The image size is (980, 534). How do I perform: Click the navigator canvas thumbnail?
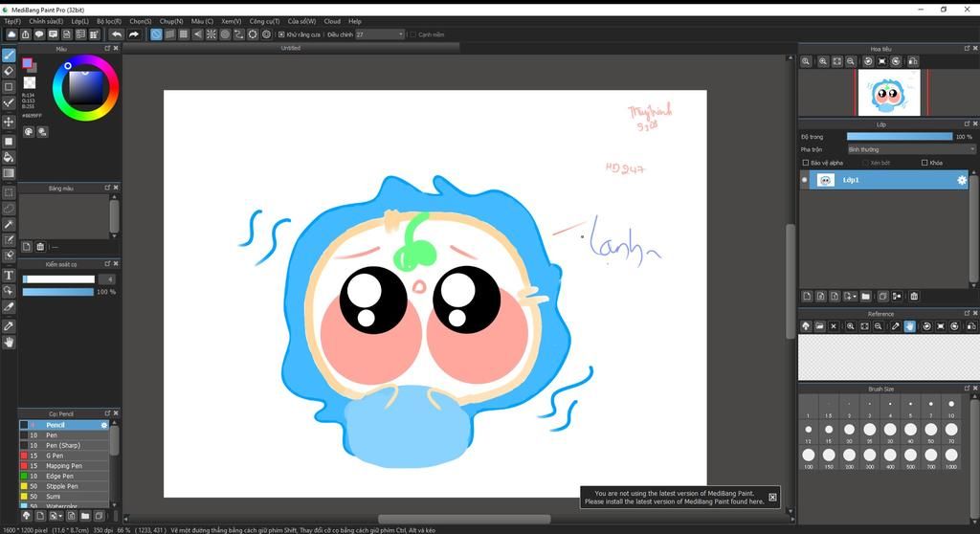pos(889,93)
